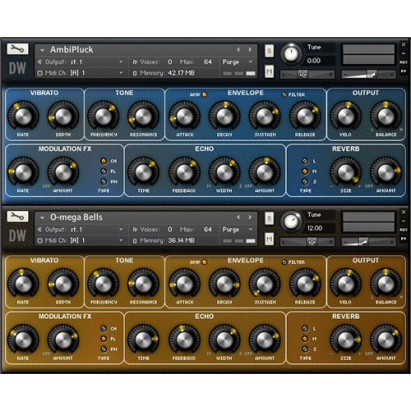Viewport: 411px width, 411px height.
Task: Select FL modulation type in AmbiPluck
Action: 104,171
